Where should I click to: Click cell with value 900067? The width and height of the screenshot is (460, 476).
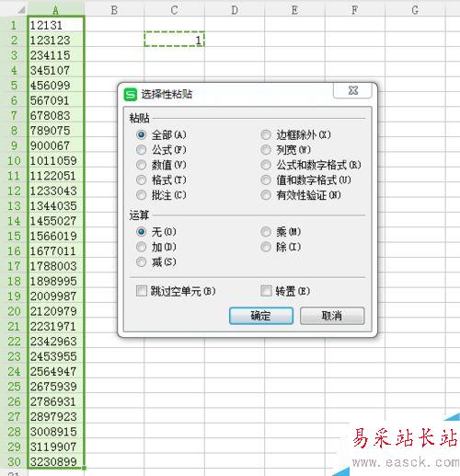pyautogui.click(x=56, y=145)
